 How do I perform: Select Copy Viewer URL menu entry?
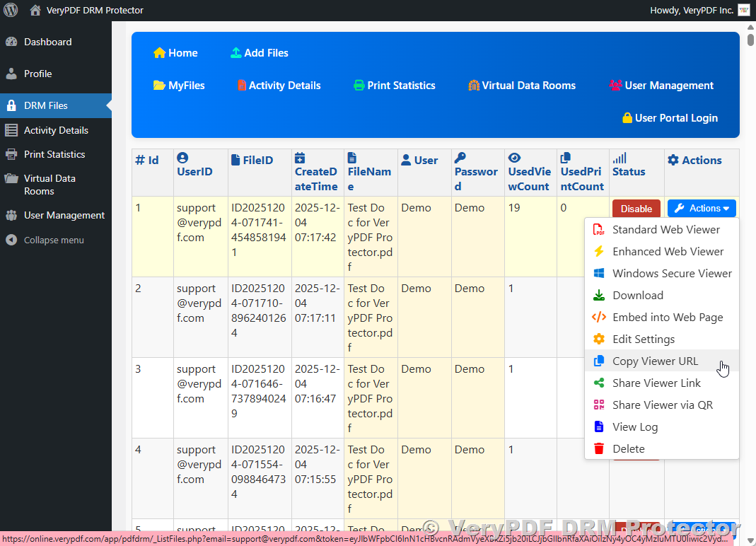[655, 361]
